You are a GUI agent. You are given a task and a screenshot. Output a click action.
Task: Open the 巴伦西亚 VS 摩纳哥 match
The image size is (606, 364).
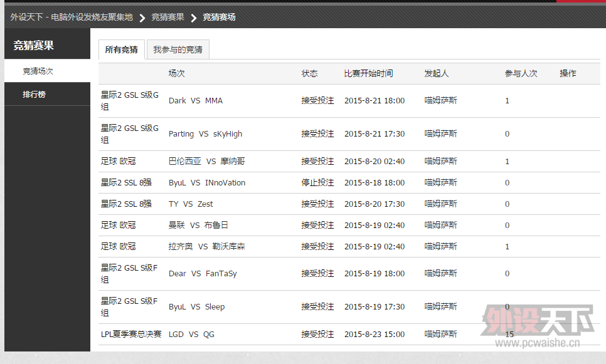click(206, 162)
